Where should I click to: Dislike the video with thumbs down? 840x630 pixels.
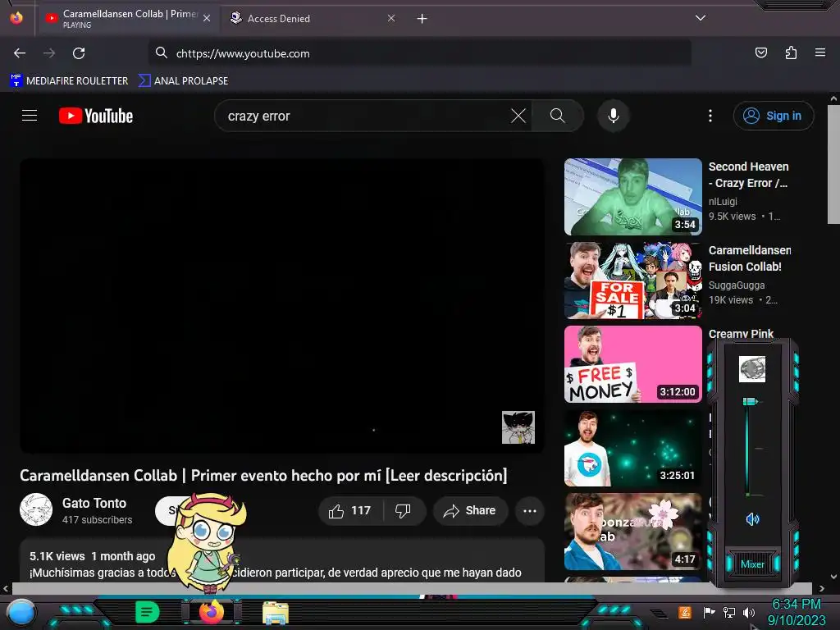click(x=404, y=510)
